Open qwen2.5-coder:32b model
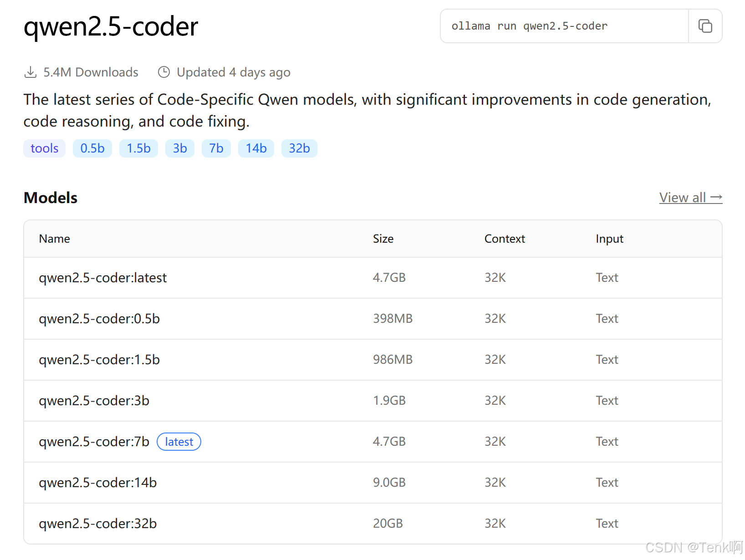This screenshot has width=745, height=560. [x=98, y=524]
